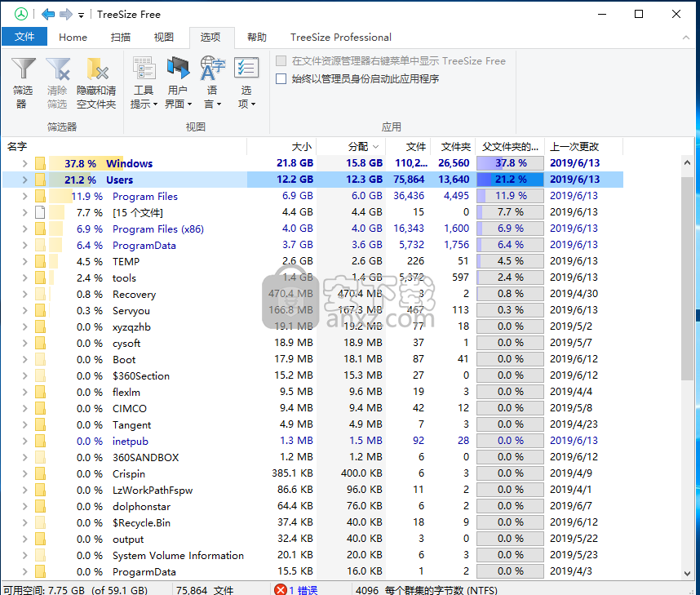The width and height of the screenshot is (700, 595).
Task: Go forward with the right arrow
Action: tap(66, 15)
